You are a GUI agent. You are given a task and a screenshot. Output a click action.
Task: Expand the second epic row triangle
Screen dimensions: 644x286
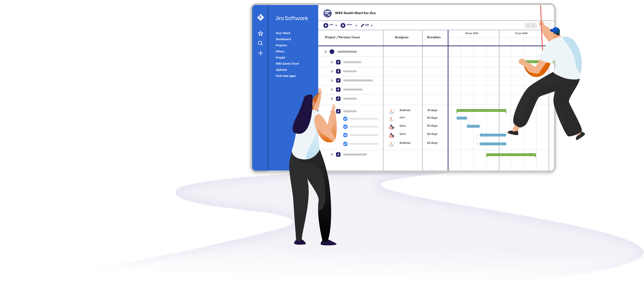point(332,71)
